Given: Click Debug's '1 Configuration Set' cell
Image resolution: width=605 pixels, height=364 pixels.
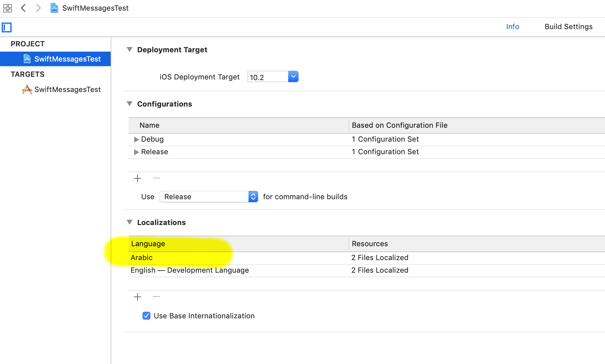Looking at the screenshot, I should coord(385,139).
